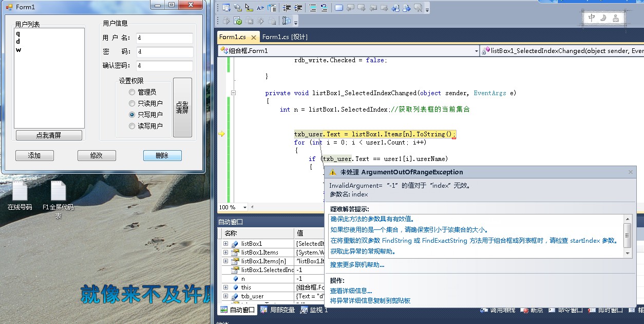Switch to the 局部变量 tab

pyautogui.click(x=278, y=310)
